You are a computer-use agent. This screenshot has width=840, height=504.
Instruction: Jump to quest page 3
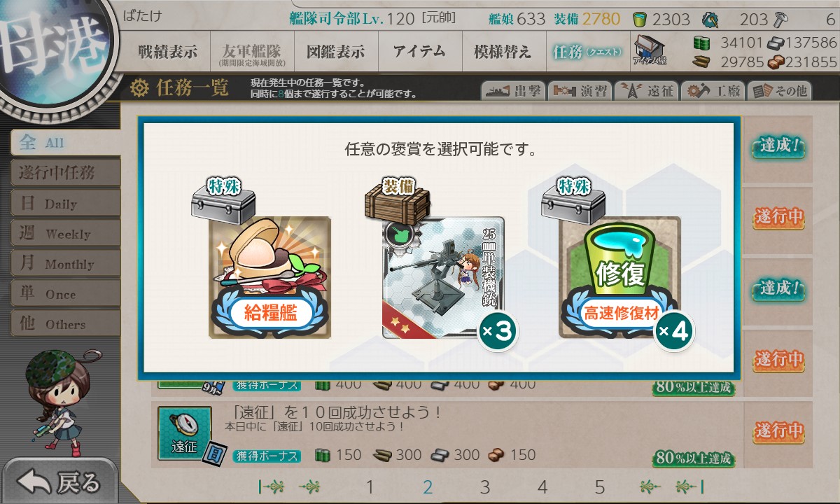pos(485,487)
